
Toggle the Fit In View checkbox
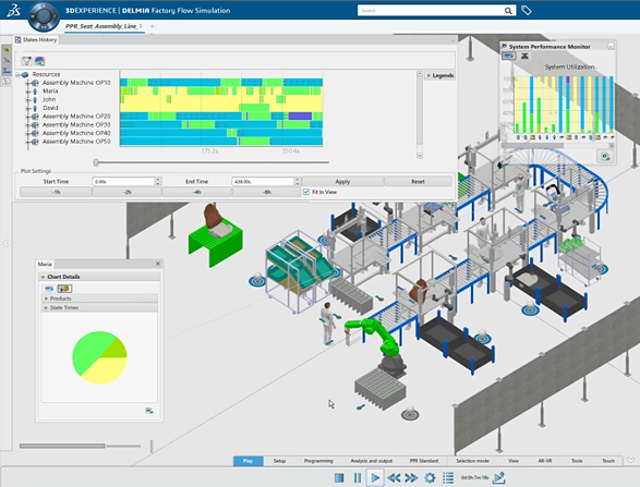point(306,192)
